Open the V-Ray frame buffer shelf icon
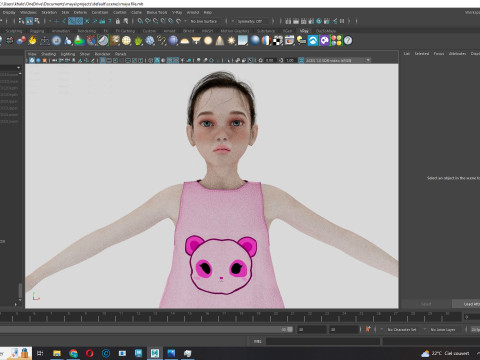Viewport: 480px width, 360px height. 289,41
